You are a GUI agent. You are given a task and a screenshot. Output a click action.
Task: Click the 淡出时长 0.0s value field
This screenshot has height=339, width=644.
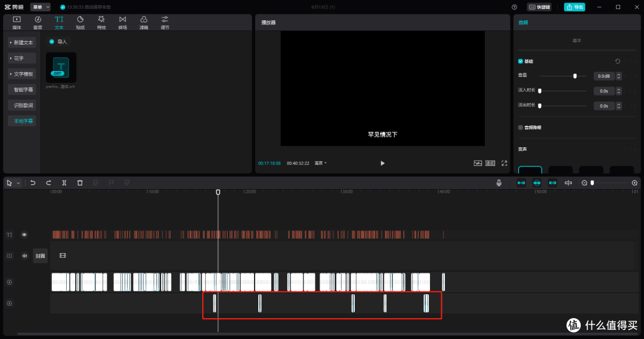pyautogui.click(x=603, y=106)
